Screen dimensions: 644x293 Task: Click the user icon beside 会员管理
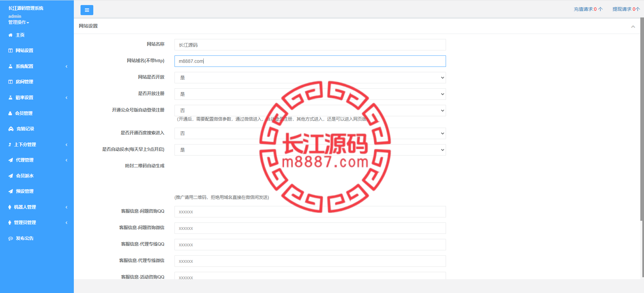coord(10,113)
